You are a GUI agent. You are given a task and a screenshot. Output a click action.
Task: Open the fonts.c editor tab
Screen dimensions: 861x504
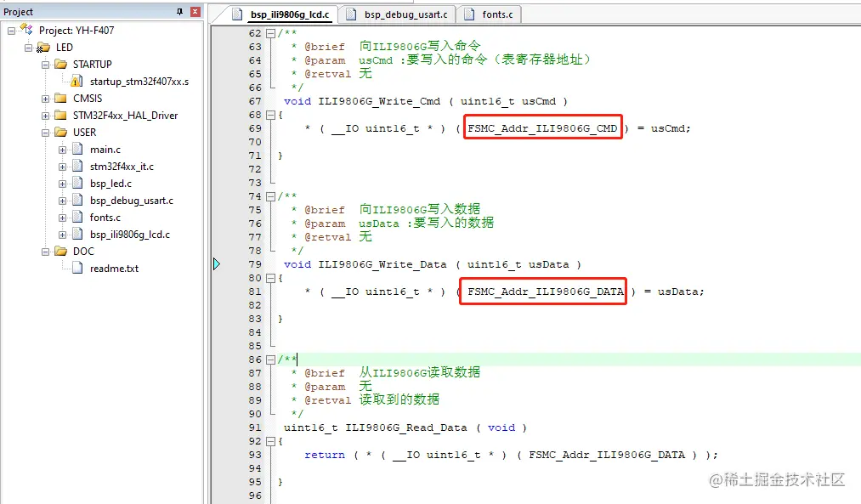[x=497, y=14]
